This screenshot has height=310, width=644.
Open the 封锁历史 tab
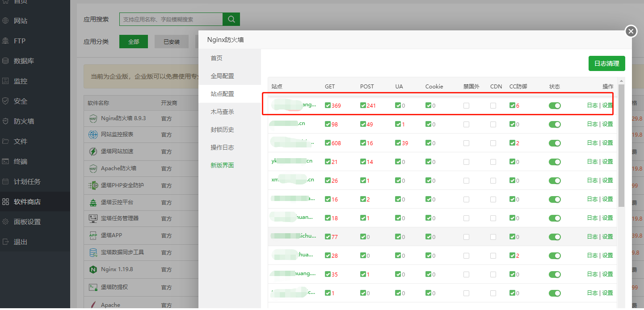coord(230,130)
